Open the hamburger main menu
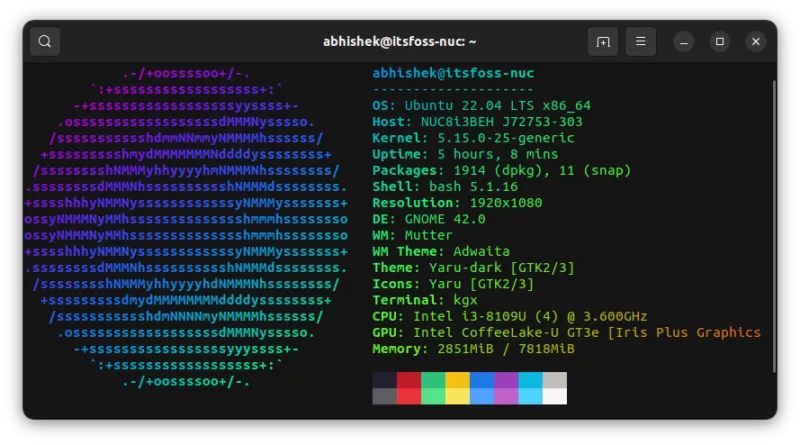This screenshot has height=445, width=800. (x=640, y=41)
